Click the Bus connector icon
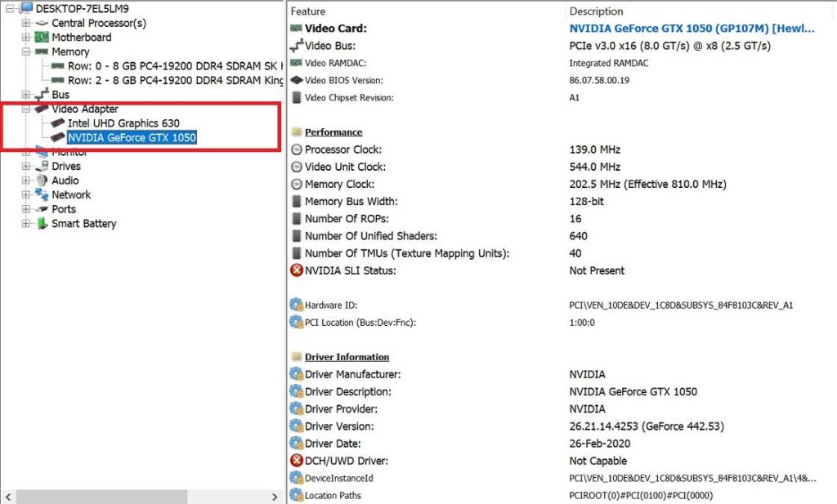Screen dimensions: 837x504 point(42,95)
